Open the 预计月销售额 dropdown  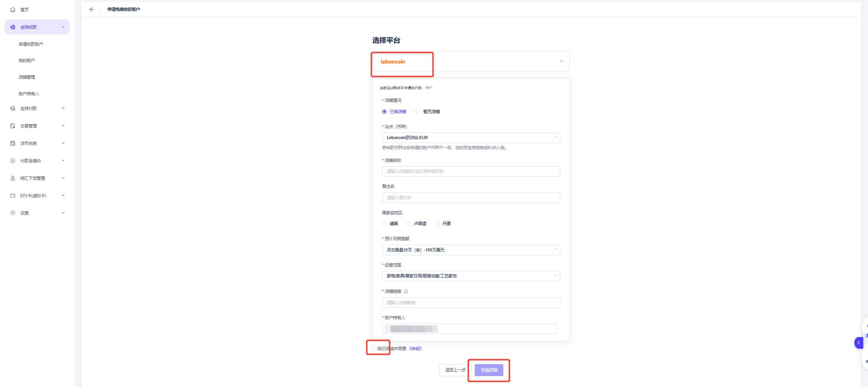coord(471,250)
